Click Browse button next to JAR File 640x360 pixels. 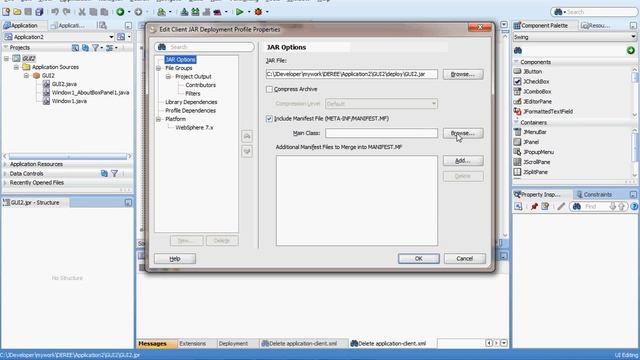[463, 74]
